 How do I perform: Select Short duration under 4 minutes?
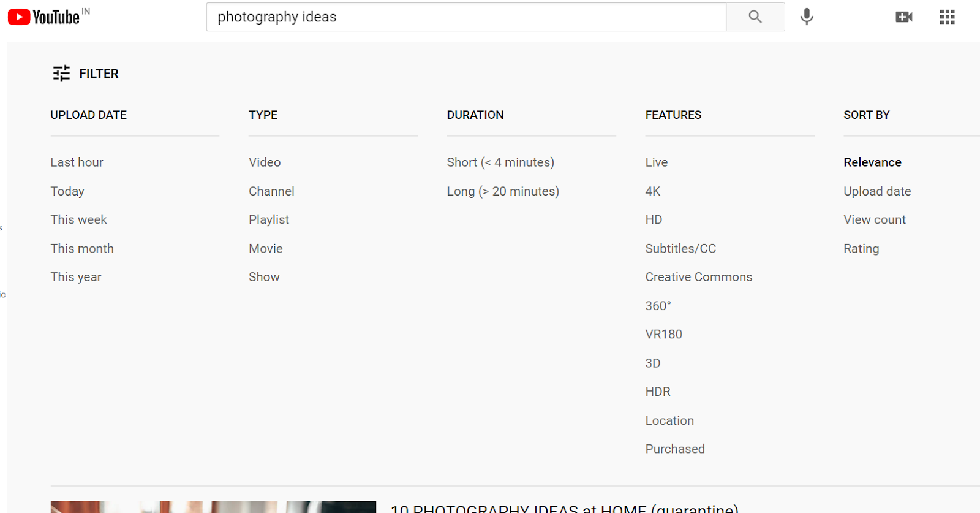click(500, 162)
